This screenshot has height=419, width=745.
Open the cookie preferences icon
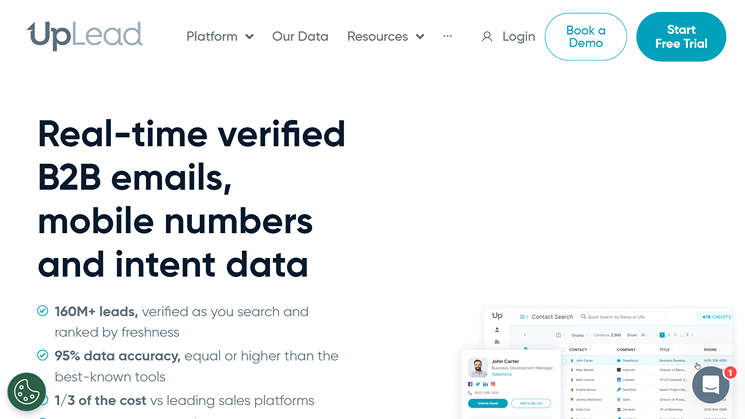click(x=27, y=393)
